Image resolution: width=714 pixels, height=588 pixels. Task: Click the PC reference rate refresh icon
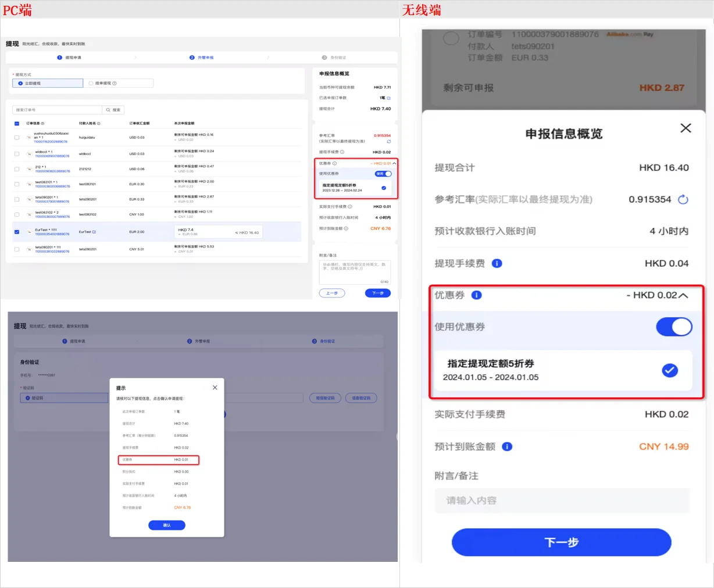[389, 141]
